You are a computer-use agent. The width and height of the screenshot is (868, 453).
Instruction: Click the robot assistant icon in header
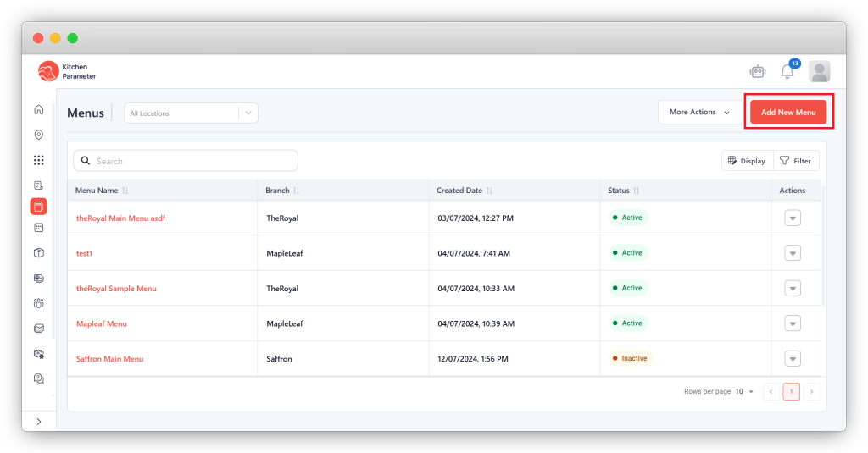pos(758,71)
